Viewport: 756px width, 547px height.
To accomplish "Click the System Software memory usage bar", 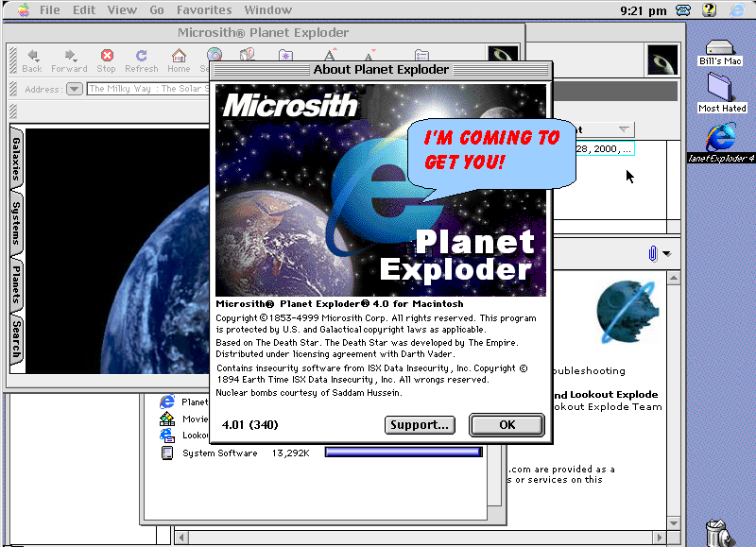I will pyautogui.click(x=404, y=453).
